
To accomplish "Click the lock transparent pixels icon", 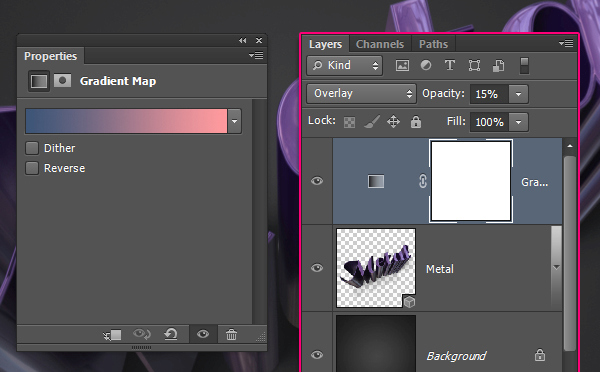I will [349, 122].
